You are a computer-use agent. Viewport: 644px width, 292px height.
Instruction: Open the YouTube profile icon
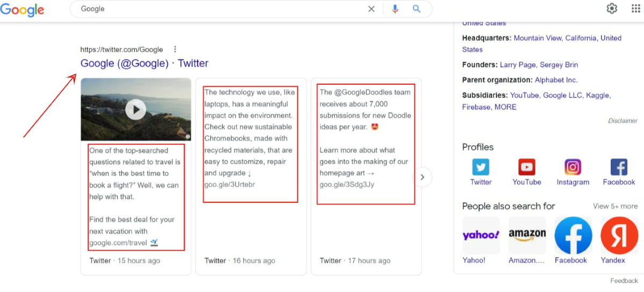pos(526,167)
